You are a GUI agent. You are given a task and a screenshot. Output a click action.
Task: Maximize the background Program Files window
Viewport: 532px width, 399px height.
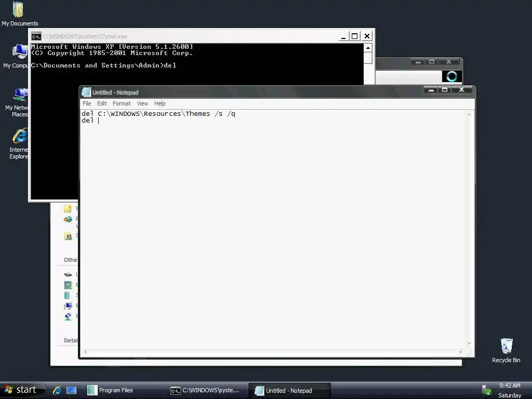coord(432,62)
